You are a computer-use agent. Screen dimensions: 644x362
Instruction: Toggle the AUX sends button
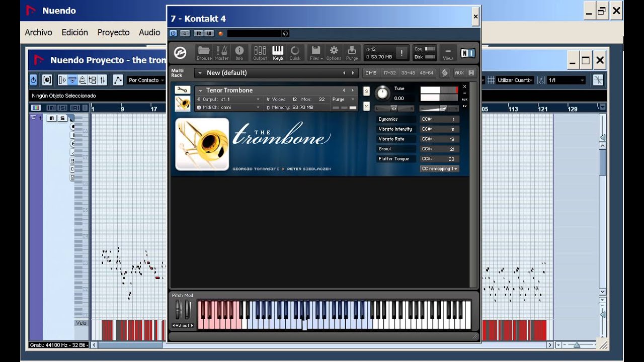click(x=459, y=73)
